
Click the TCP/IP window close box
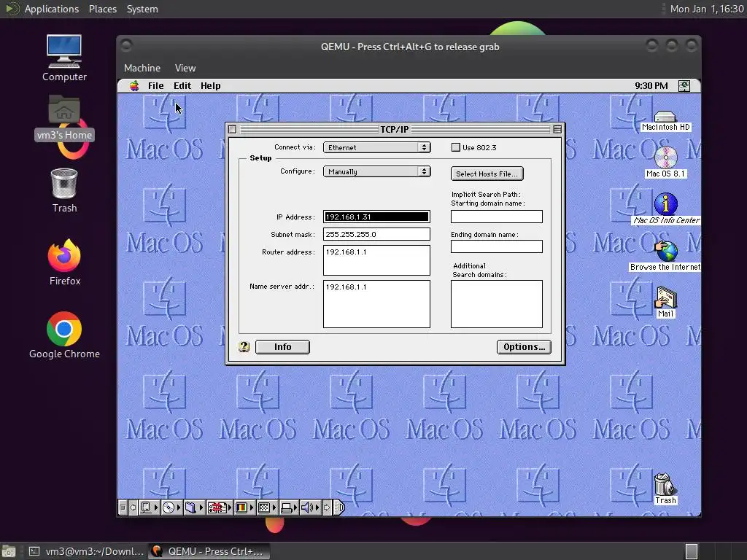pos(233,129)
